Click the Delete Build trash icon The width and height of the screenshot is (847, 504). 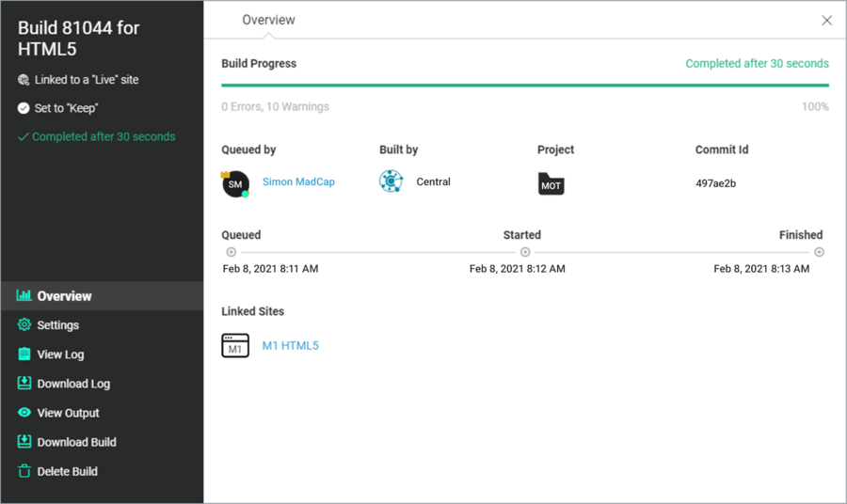[x=24, y=471]
